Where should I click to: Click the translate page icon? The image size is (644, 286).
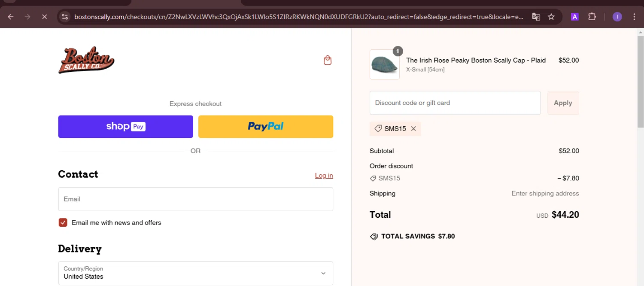(x=536, y=17)
